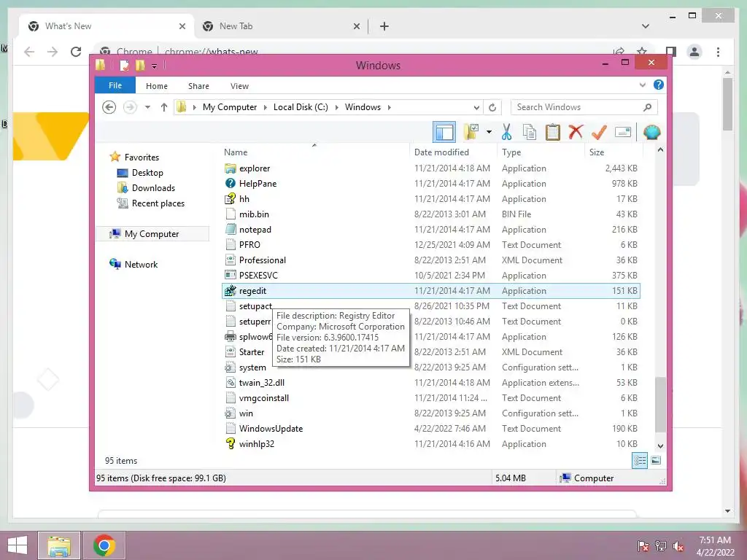
Task: Open dropdown arrow beside folder options icon
Action: tap(489, 132)
